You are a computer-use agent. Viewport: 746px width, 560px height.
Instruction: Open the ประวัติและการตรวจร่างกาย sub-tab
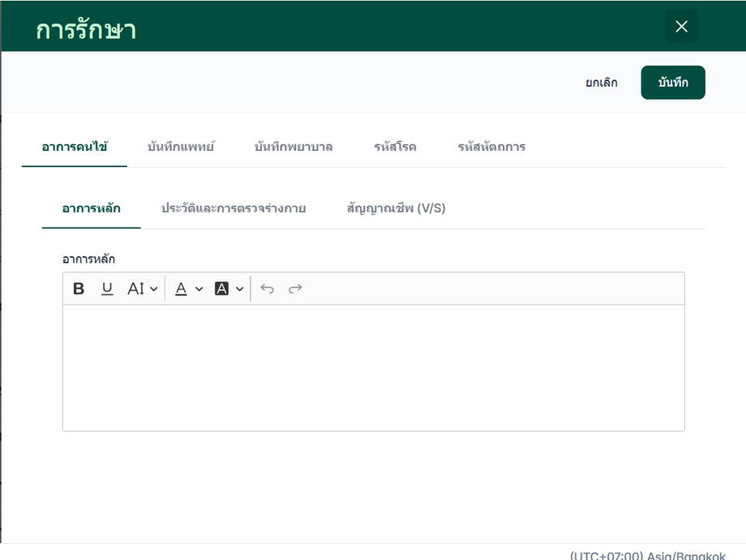click(x=234, y=209)
